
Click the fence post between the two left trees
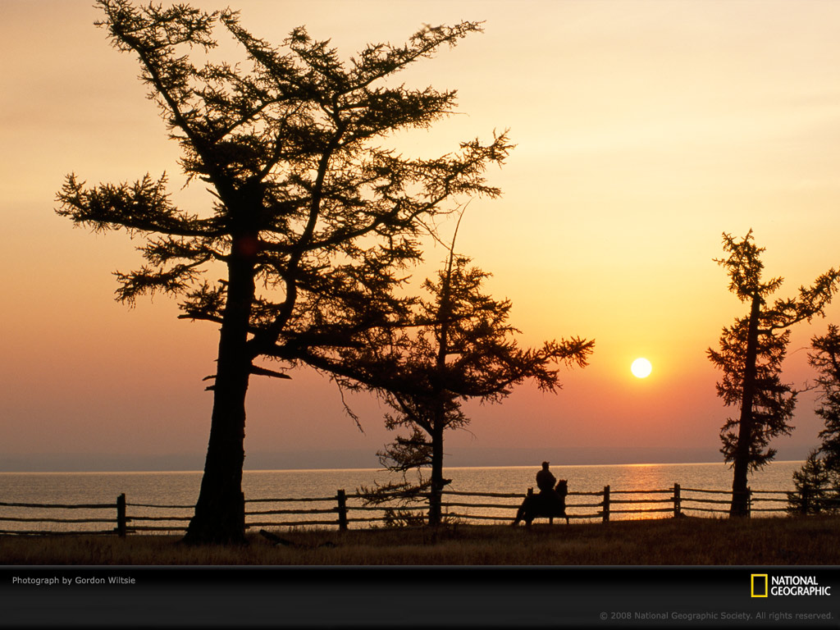(342, 509)
